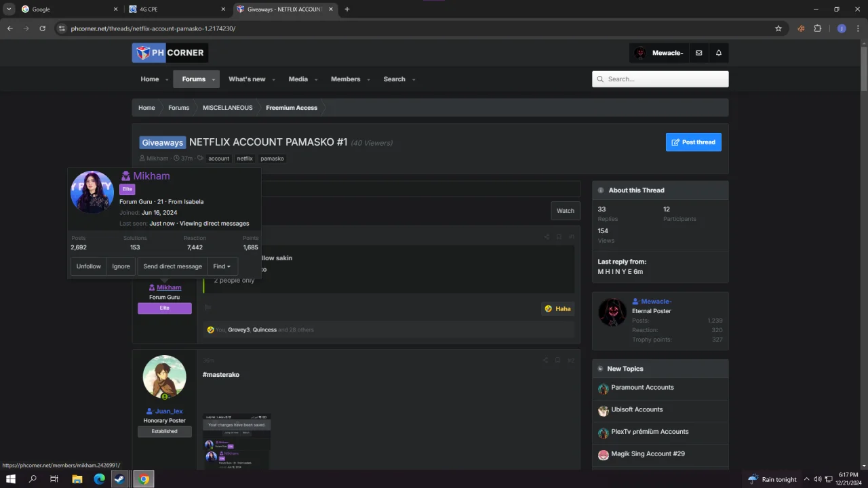Switch to the 4G CPE tab
This screenshot has width=868, height=488.
[x=176, y=9]
